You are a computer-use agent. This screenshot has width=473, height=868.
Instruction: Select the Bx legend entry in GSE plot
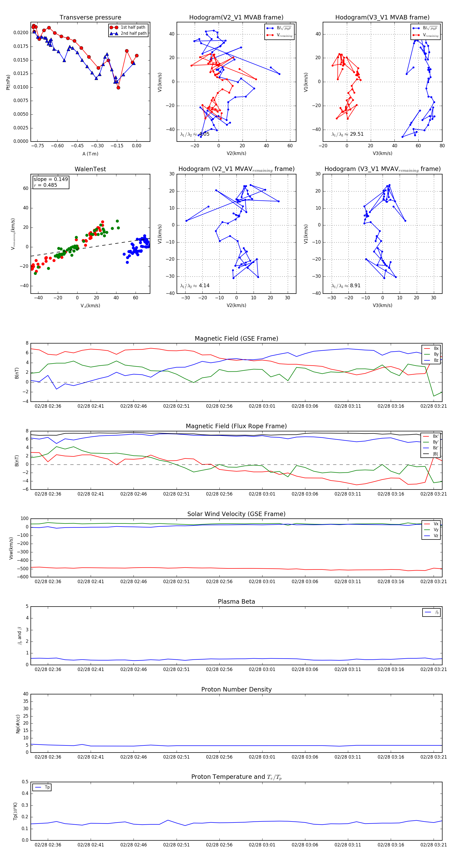(431, 349)
